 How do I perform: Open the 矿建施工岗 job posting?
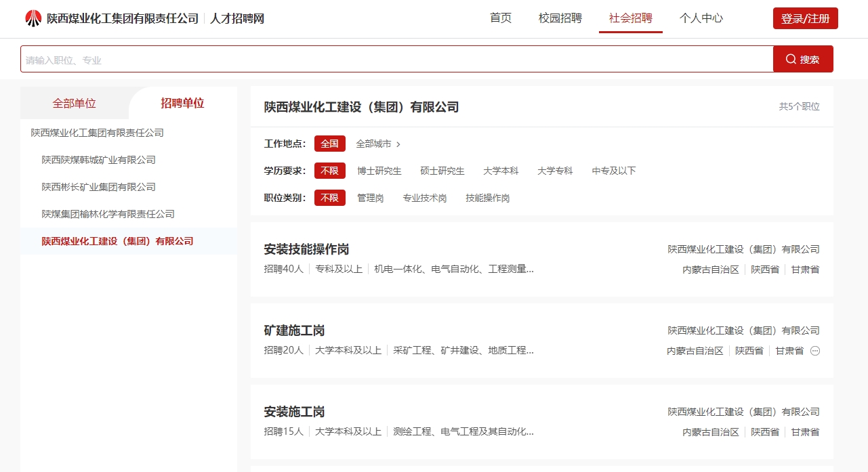pyautogui.click(x=293, y=330)
